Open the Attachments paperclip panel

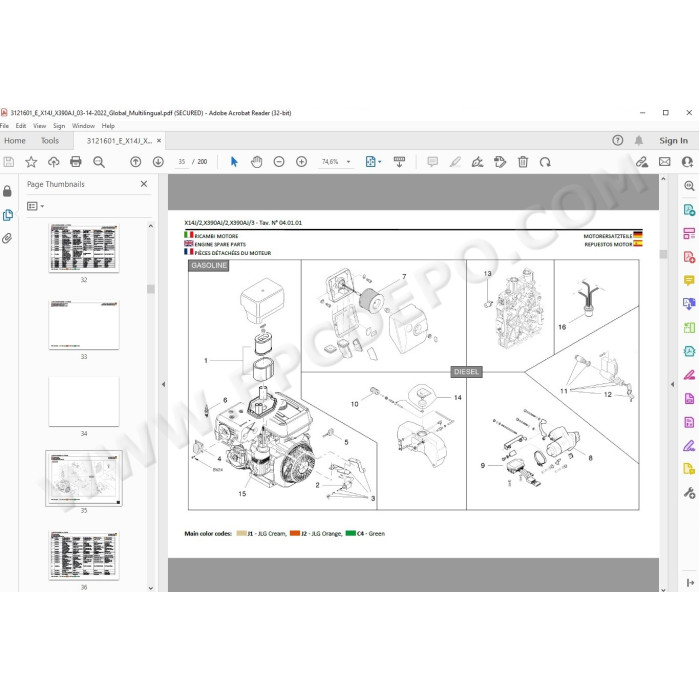pos(7,238)
